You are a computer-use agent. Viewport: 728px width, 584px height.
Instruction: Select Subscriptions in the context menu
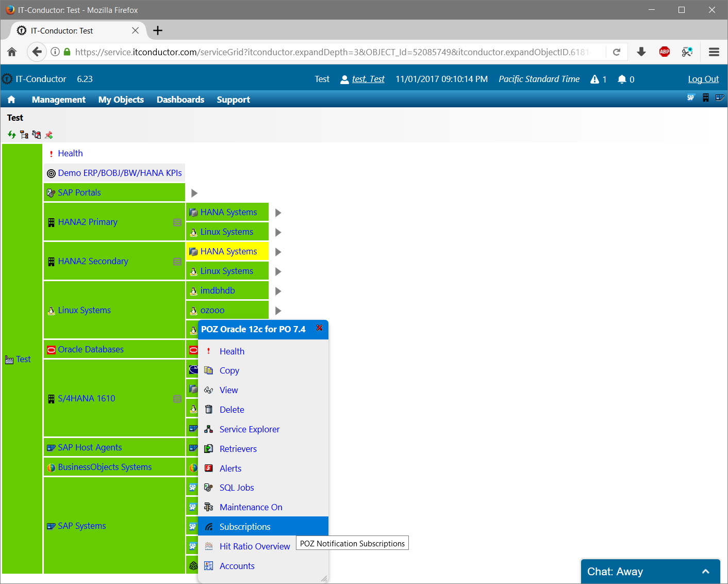[245, 527]
